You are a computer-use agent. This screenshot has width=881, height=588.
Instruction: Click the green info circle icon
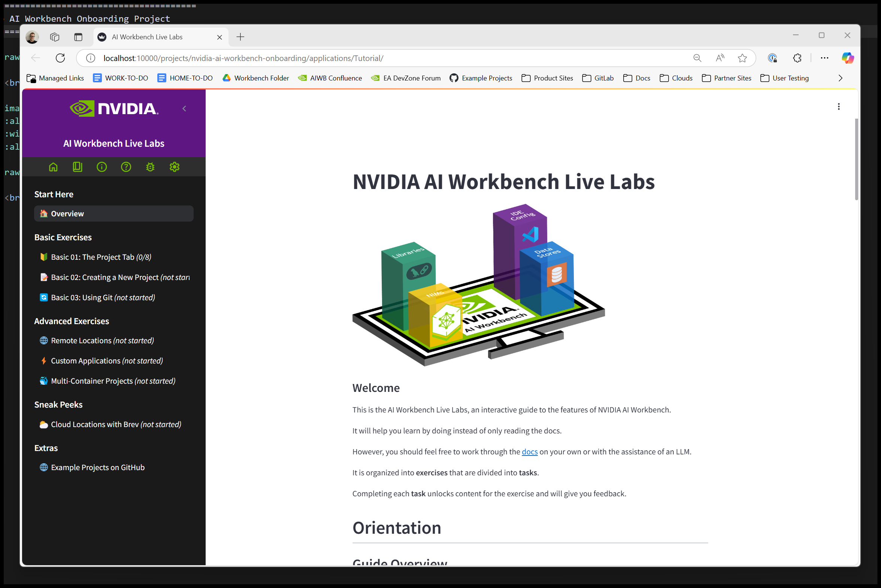pos(102,167)
